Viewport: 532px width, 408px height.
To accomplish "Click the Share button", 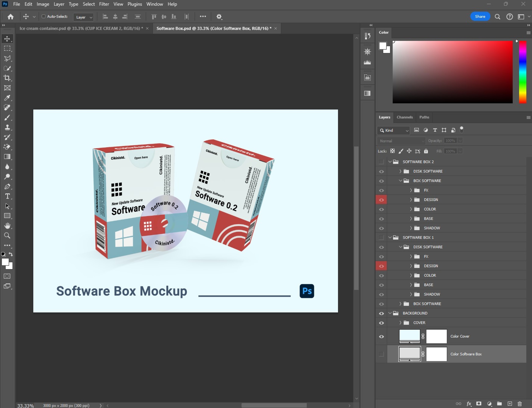I will pyautogui.click(x=480, y=17).
